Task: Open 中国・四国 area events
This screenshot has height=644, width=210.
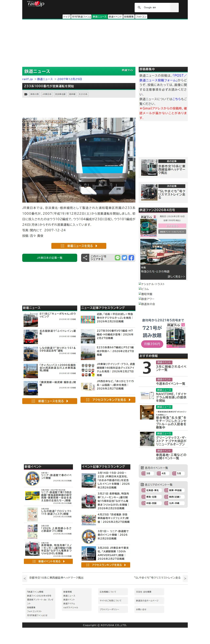Action: [x=152, y=503]
